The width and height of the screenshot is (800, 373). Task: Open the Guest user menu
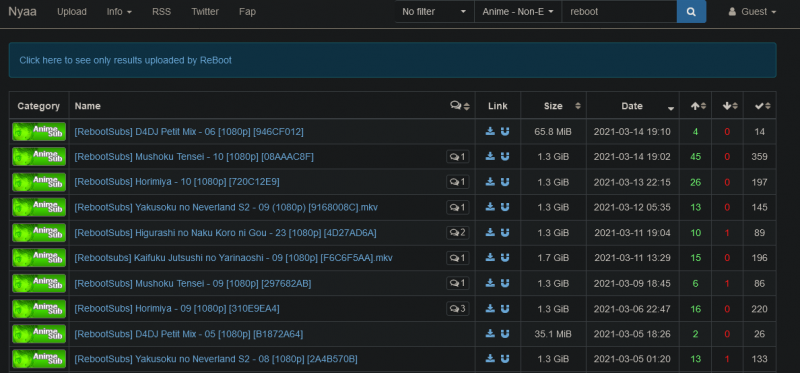[753, 12]
